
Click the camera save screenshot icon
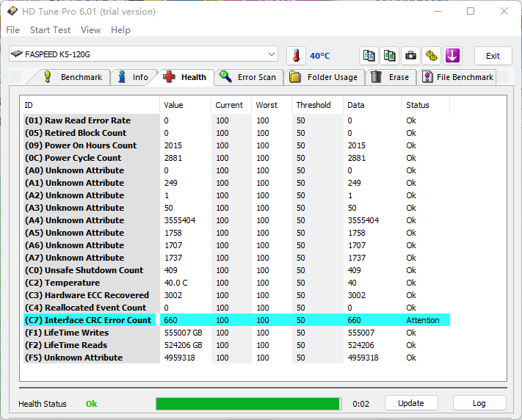tap(410, 56)
